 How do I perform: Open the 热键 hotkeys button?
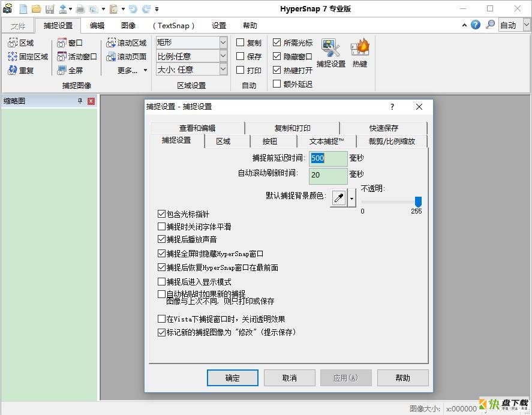pos(360,53)
